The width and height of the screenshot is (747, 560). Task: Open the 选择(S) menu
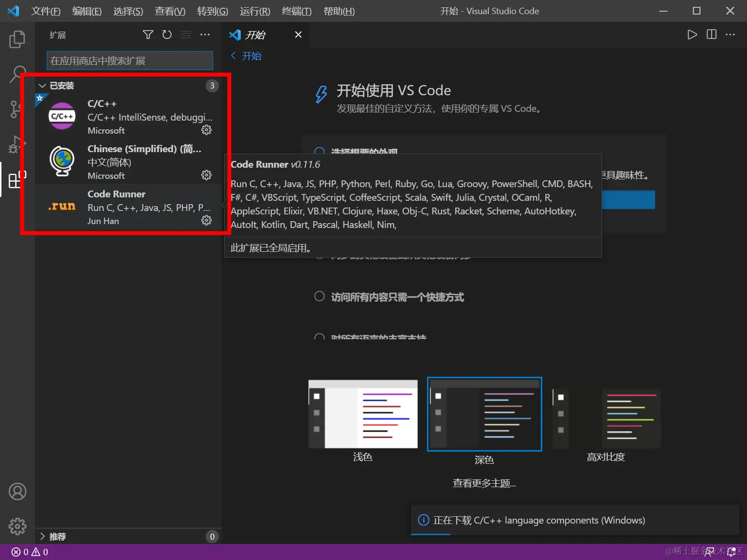coord(128,11)
